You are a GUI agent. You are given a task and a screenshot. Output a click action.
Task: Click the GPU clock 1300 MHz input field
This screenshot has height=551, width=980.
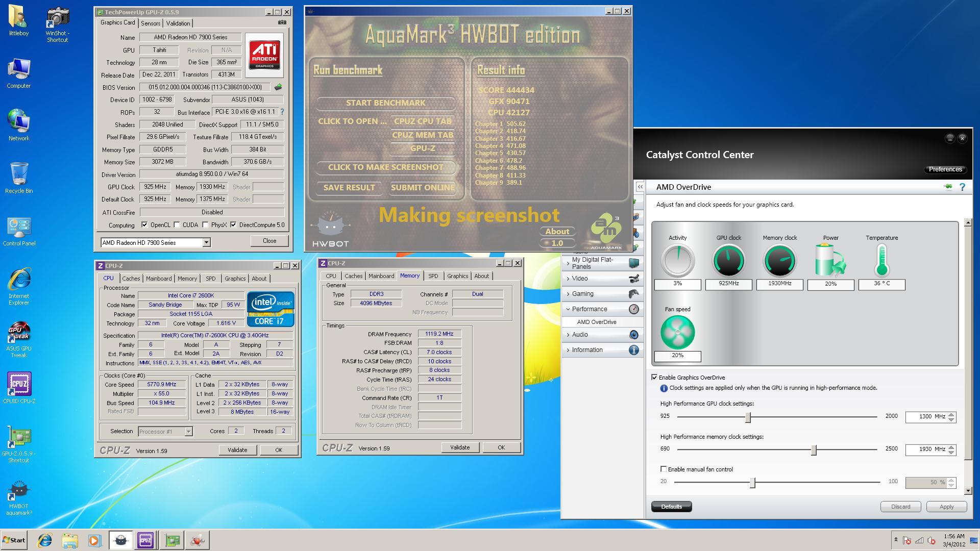pyautogui.click(x=926, y=417)
